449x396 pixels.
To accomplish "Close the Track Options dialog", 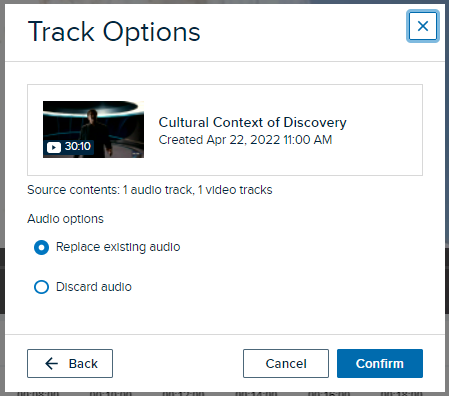I will (x=423, y=26).
